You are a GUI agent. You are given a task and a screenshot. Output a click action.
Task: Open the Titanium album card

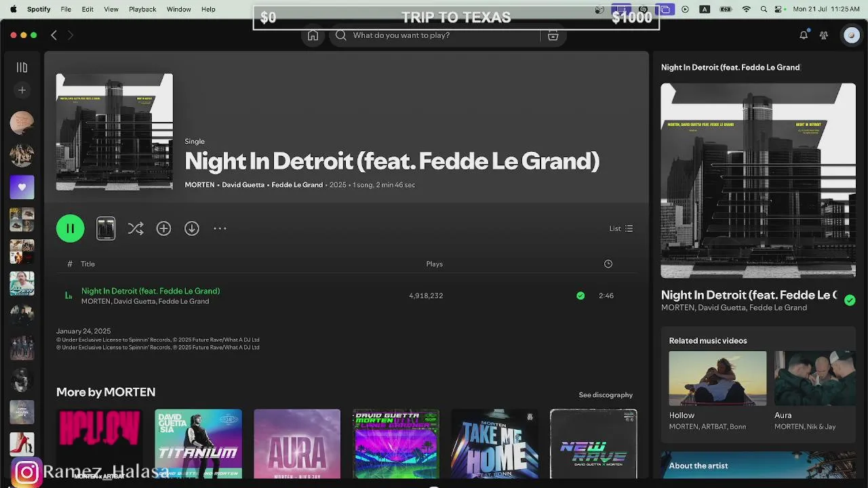pos(198,443)
